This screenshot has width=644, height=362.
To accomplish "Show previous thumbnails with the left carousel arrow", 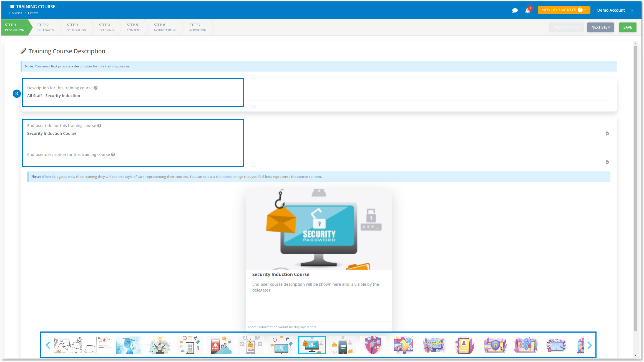I will click(x=48, y=345).
